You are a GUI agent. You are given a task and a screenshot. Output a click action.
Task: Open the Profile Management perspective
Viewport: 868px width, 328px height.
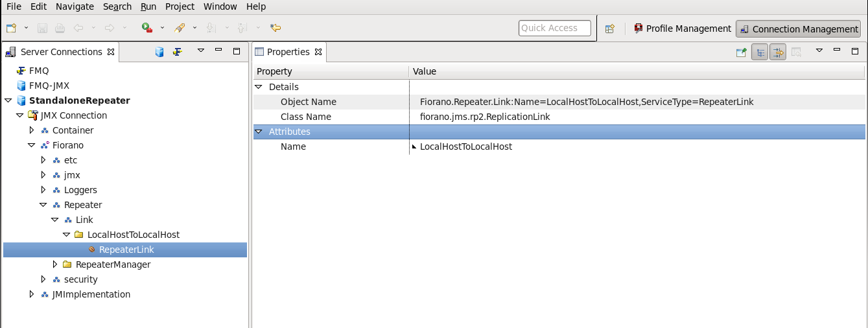click(x=682, y=29)
